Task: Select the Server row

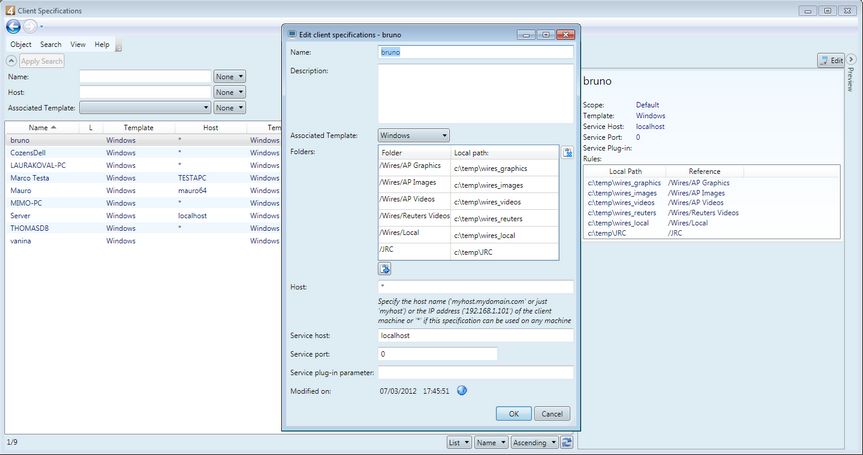Action: click(143, 216)
